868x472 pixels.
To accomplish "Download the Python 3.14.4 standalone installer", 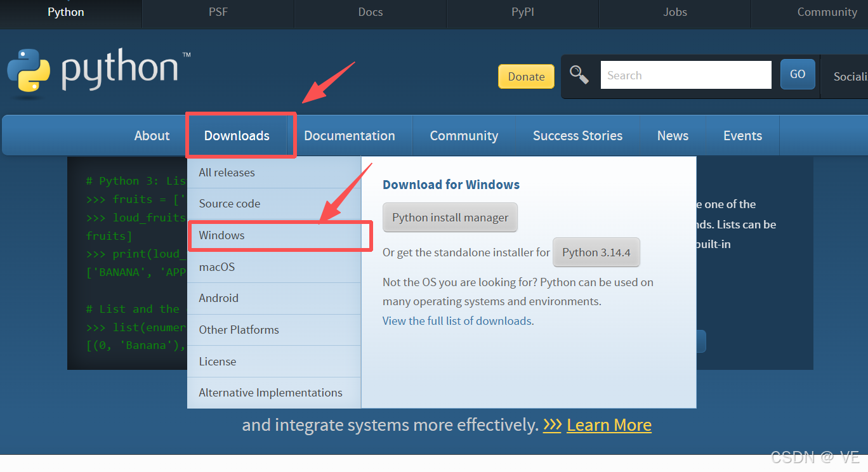I will click(x=596, y=252).
